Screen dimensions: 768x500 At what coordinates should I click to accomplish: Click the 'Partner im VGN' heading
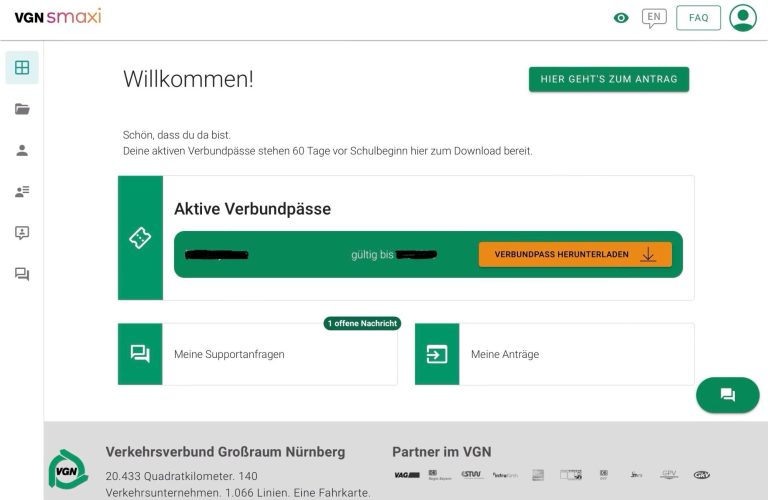[x=442, y=452]
